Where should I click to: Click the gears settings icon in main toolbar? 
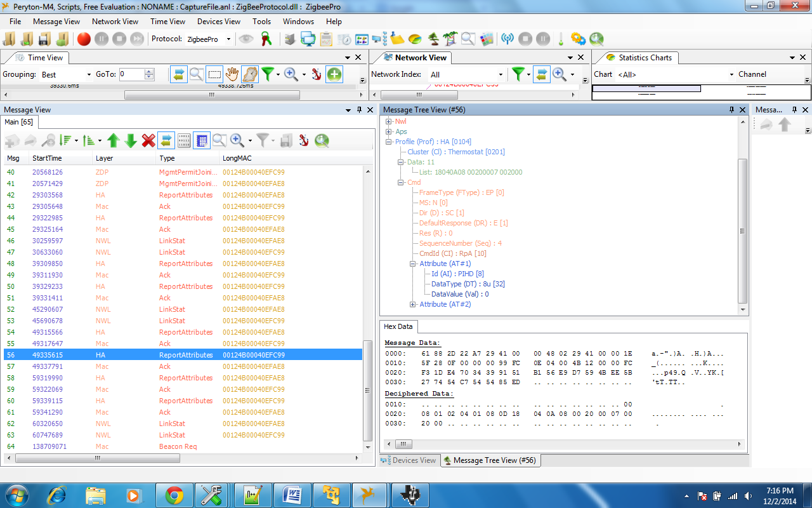[578, 39]
